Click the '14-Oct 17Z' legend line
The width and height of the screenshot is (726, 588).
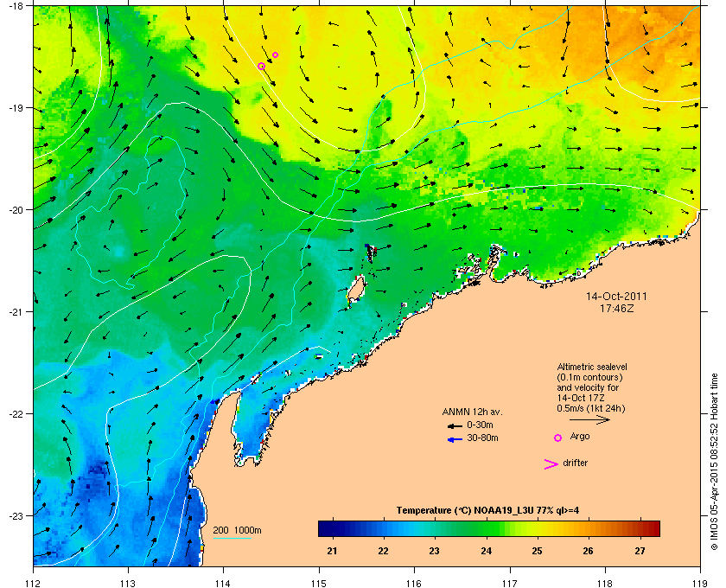[581, 398]
